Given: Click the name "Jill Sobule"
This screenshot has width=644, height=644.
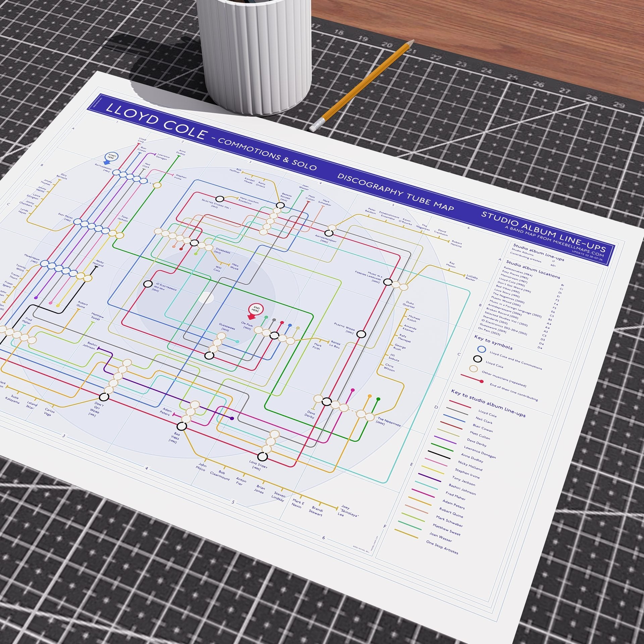Looking at the screenshot, I should [x=394, y=358].
